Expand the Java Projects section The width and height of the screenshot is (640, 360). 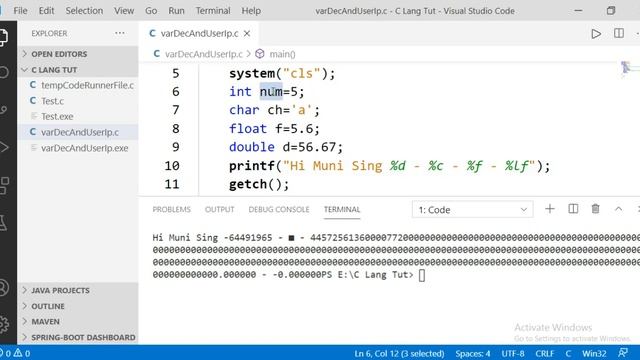point(78,290)
